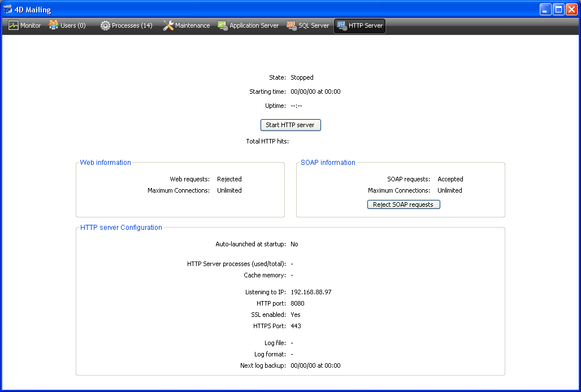Viewport: 581px width, 392px height.
Task: Click Reject SOAP requests button
Action: click(x=404, y=204)
